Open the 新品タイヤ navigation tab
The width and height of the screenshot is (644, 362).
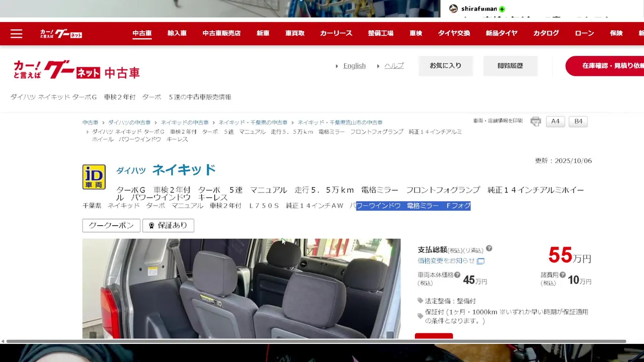(502, 33)
